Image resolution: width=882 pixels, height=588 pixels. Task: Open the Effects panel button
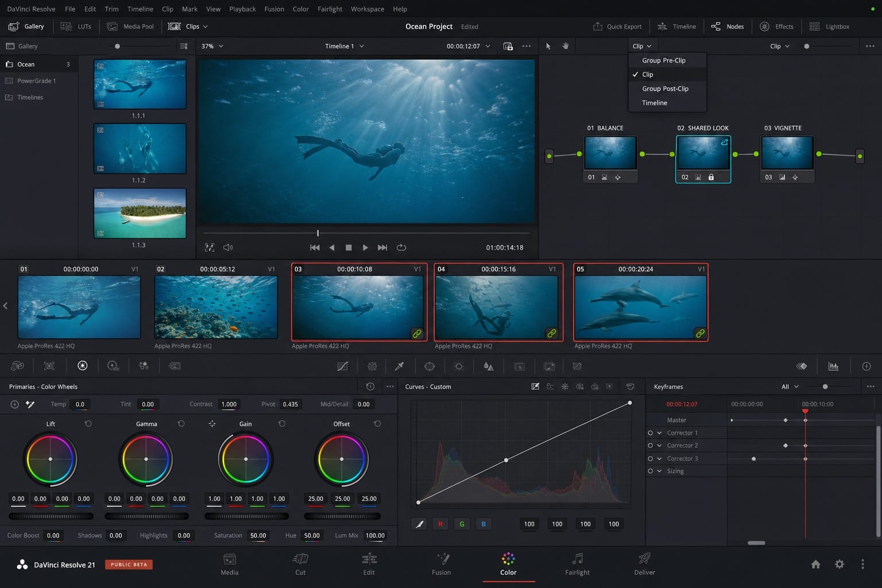[x=776, y=26]
